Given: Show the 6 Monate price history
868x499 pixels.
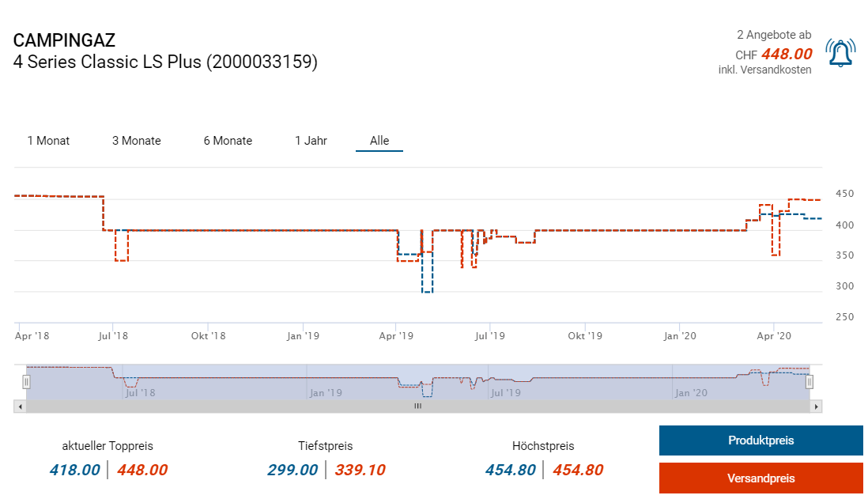Looking at the screenshot, I should (228, 141).
